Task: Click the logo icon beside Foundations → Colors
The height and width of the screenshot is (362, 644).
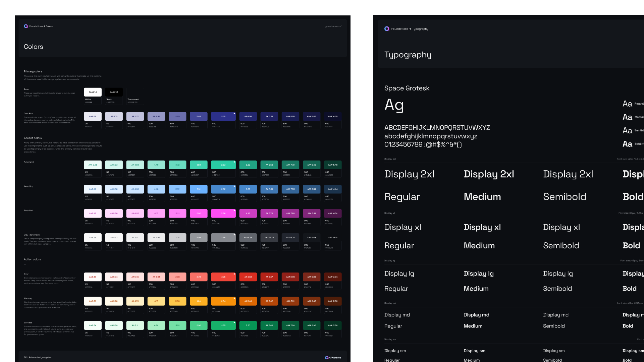Action: point(26,26)
